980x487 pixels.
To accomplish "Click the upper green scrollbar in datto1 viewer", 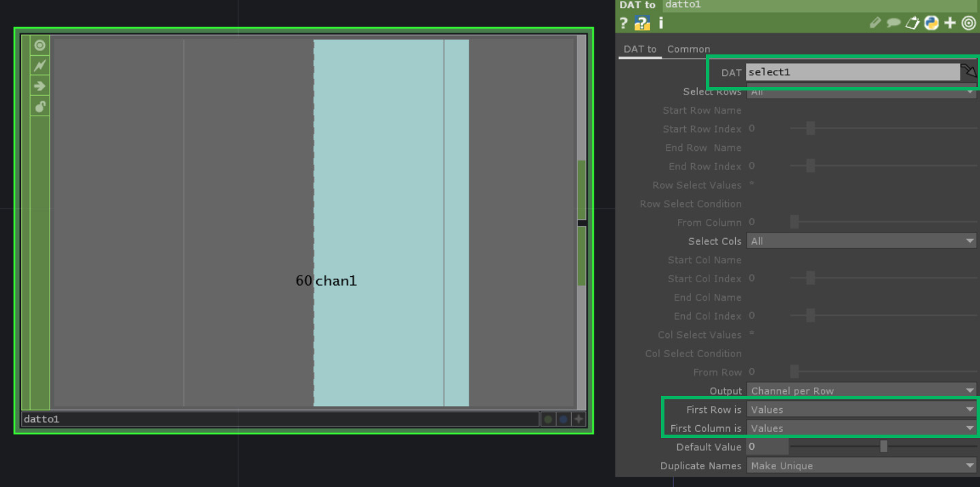I will coord(581,190).
